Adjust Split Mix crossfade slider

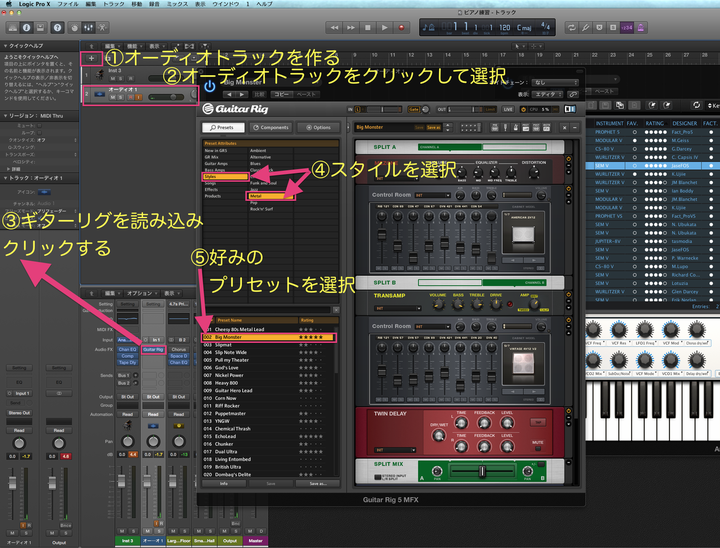482,471
